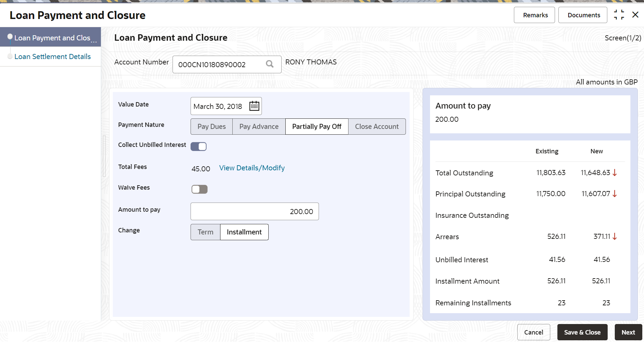Open Loan Settlement Details step
Screen dimensions: 644x342
(x=53, y=57)
